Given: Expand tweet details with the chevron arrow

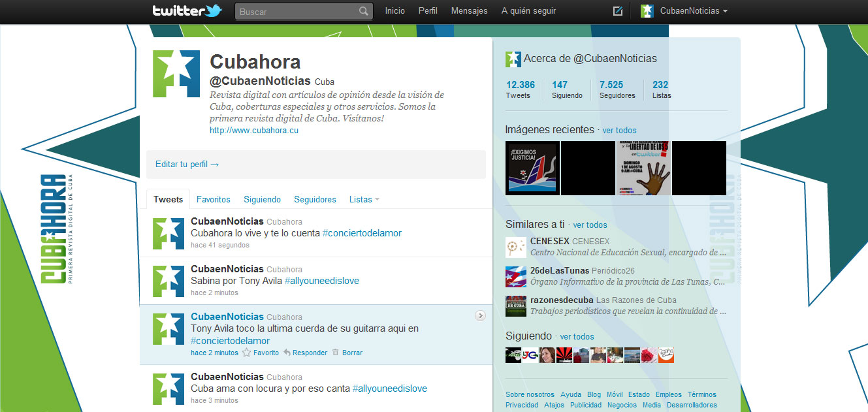Looking at the screenshot, I should pos(480,315).
